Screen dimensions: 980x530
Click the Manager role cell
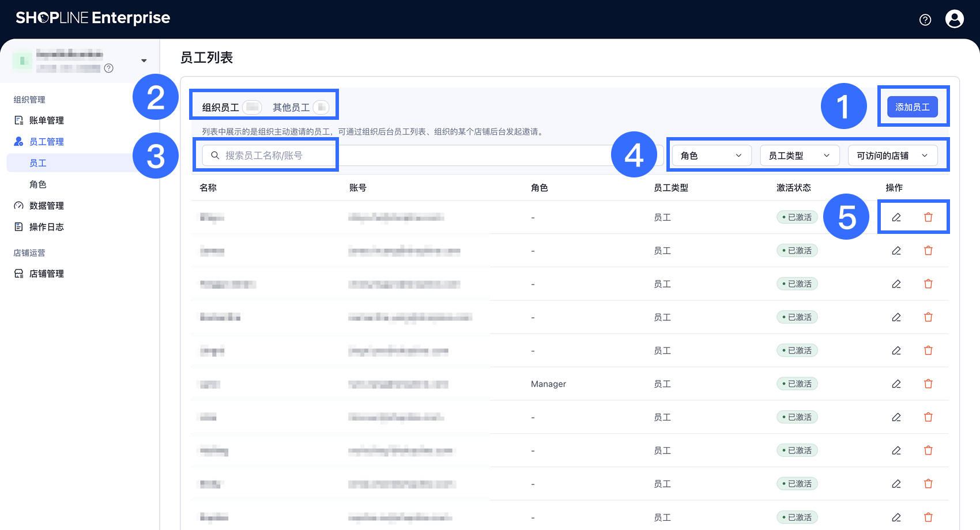coord(548,384)
